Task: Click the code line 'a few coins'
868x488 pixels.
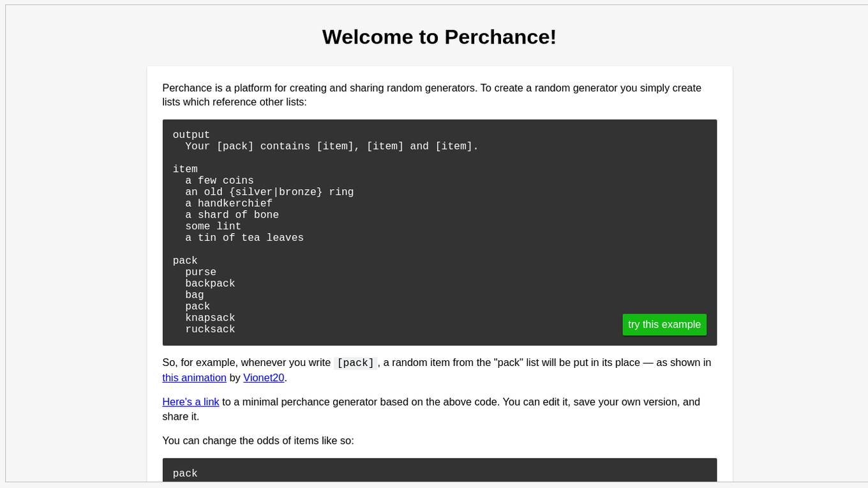Action: (x=220, y=181)
